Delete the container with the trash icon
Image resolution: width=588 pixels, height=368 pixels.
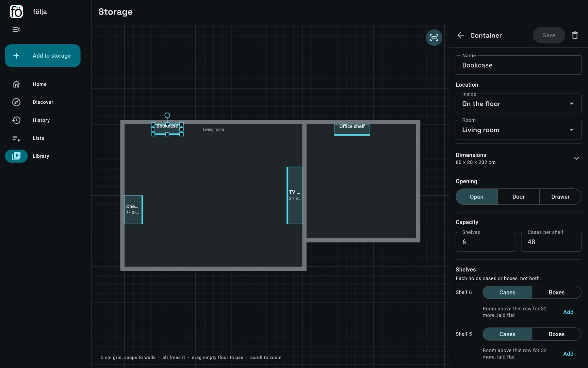(x=575, y=35)
